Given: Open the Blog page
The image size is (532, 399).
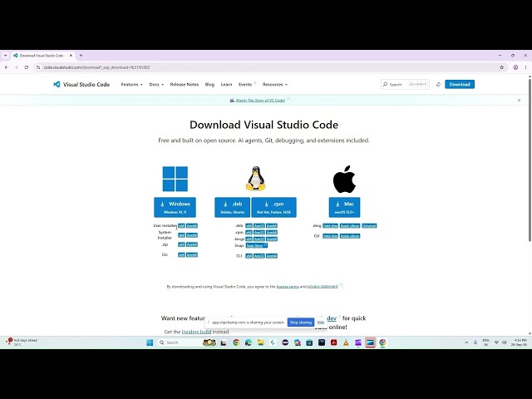Looking at the screenshot, I should [x=209, y=85].
